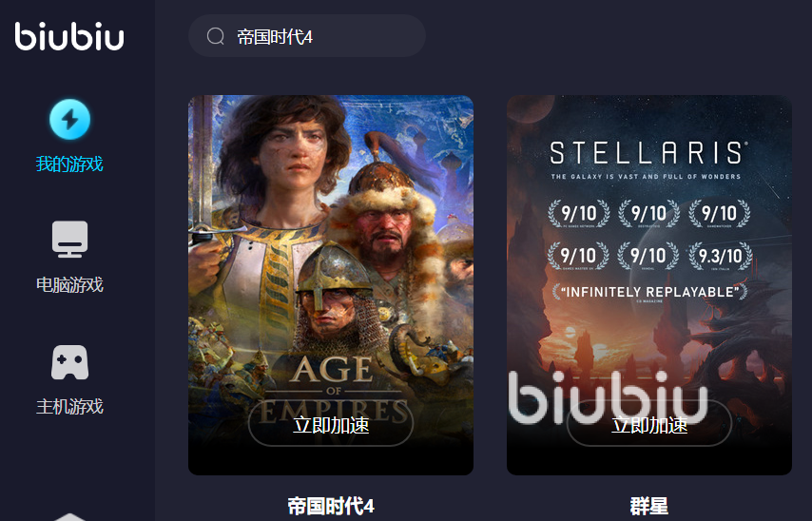Click the Infinitely Replayable quote badge
This screenshot has width=812, height=521.
(650, 292)
